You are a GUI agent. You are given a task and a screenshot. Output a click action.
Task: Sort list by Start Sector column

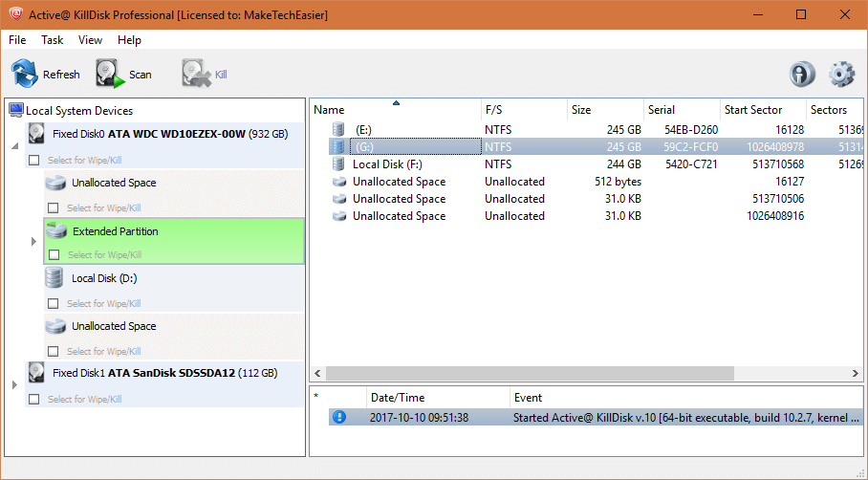click(763, 110)
